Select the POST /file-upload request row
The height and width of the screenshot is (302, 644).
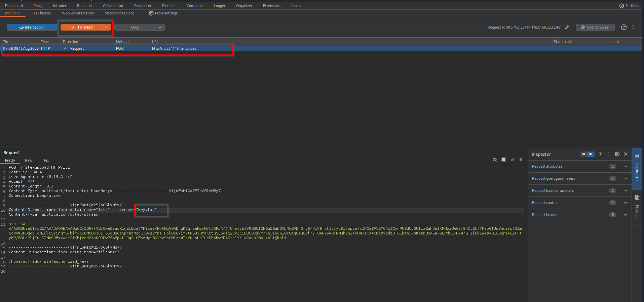(321, 48)
